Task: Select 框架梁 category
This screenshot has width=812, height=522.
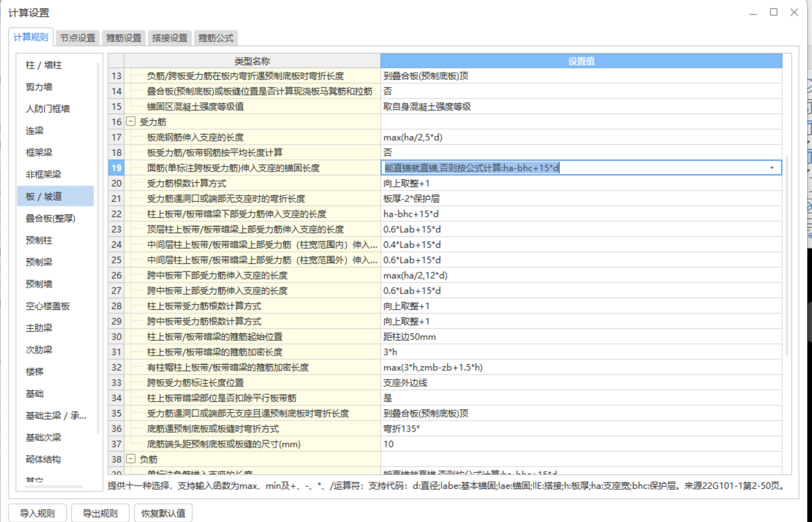Action: coord(56,152)
